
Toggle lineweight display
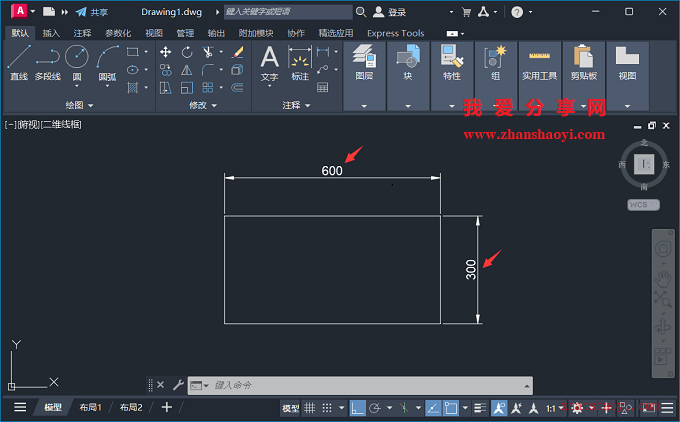point(480,408)
